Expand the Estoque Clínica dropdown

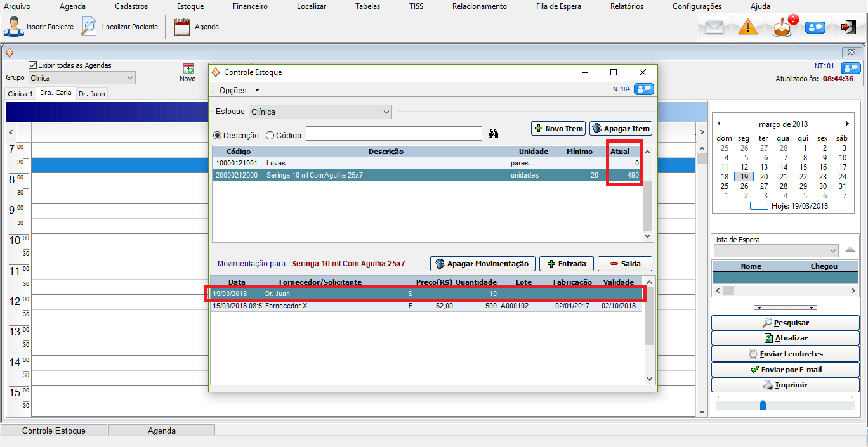point(385,112)
